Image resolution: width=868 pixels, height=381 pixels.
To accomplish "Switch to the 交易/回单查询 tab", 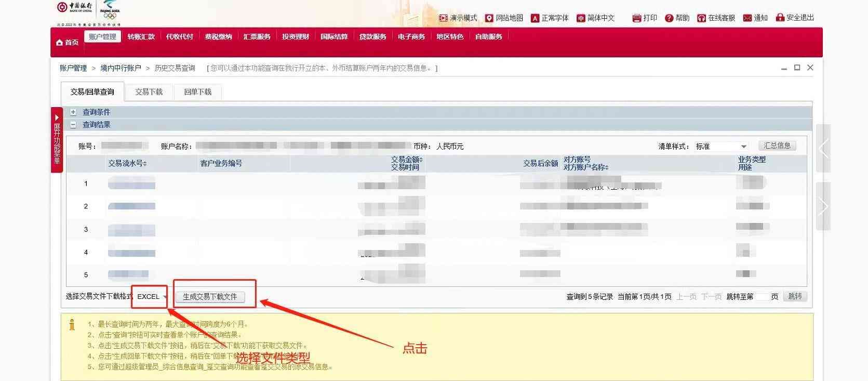I will pos(92,92).
